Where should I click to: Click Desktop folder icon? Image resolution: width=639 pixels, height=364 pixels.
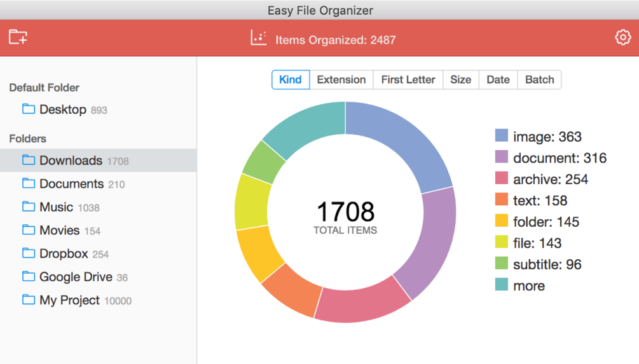(x=29, y=109)
